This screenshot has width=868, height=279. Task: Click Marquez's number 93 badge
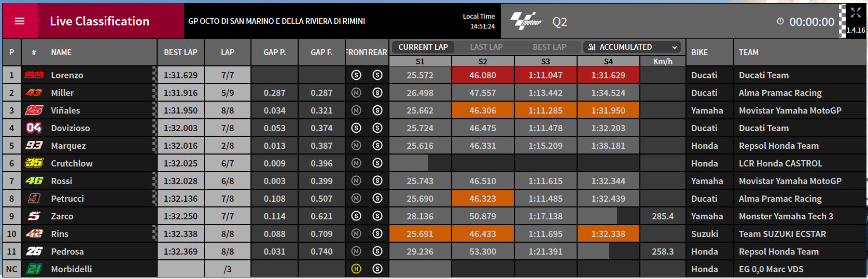(34, 146)
